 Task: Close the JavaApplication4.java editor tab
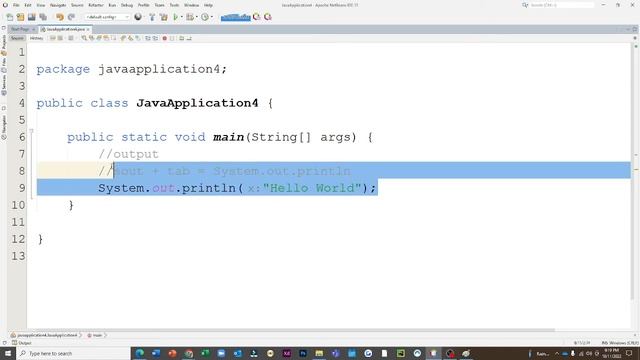pos(88,29)
